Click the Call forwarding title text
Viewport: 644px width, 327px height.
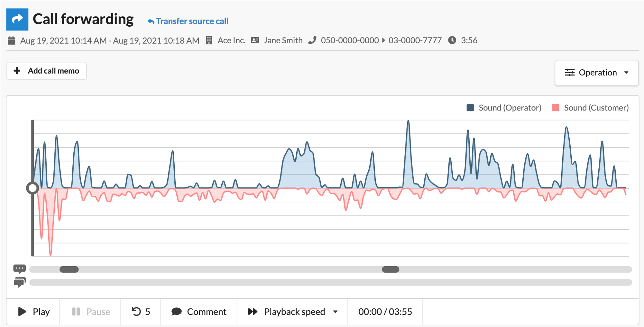click(83, 19)
